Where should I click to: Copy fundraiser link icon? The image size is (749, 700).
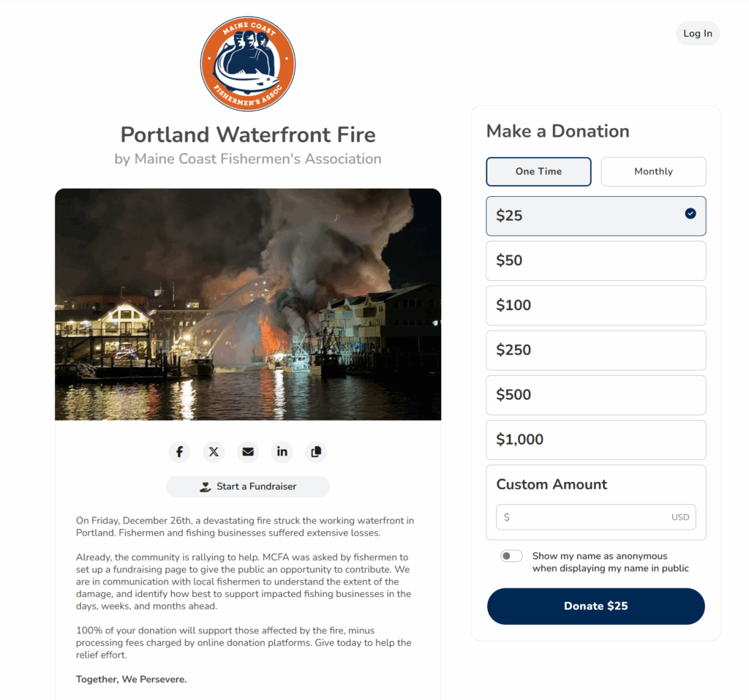(x=316, y=451)
